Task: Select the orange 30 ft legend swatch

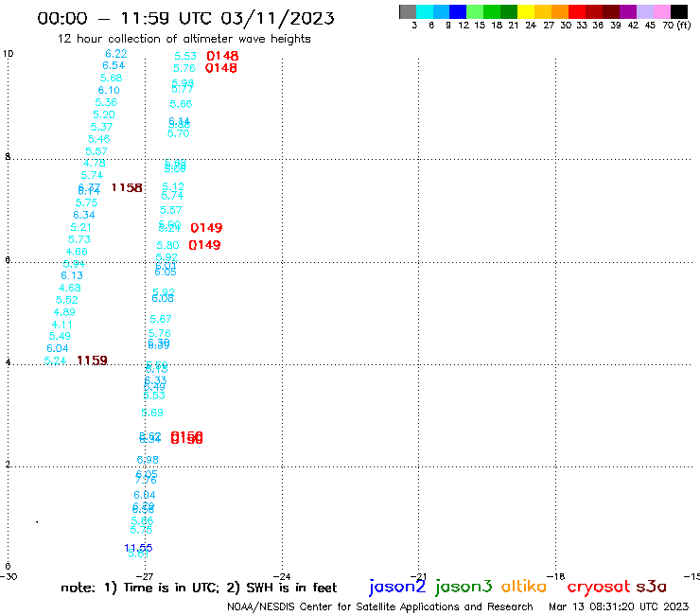Action: [560, 11]
